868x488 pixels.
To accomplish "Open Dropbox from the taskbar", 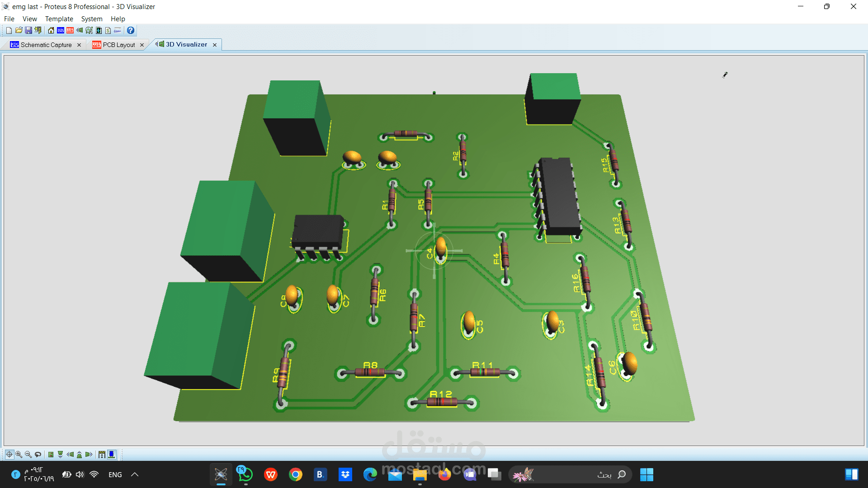I will 345,474.
